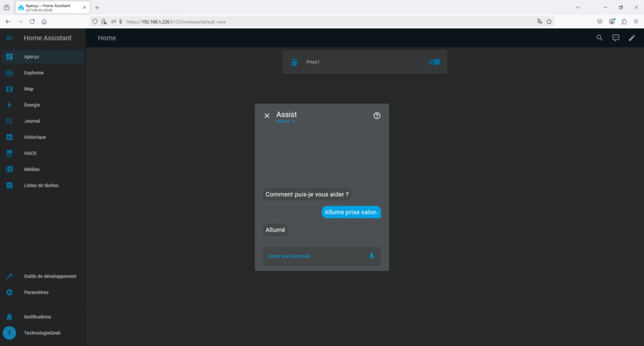644x346 pixels.
Task: Close the Assist dialog
Action: [267, 116]
